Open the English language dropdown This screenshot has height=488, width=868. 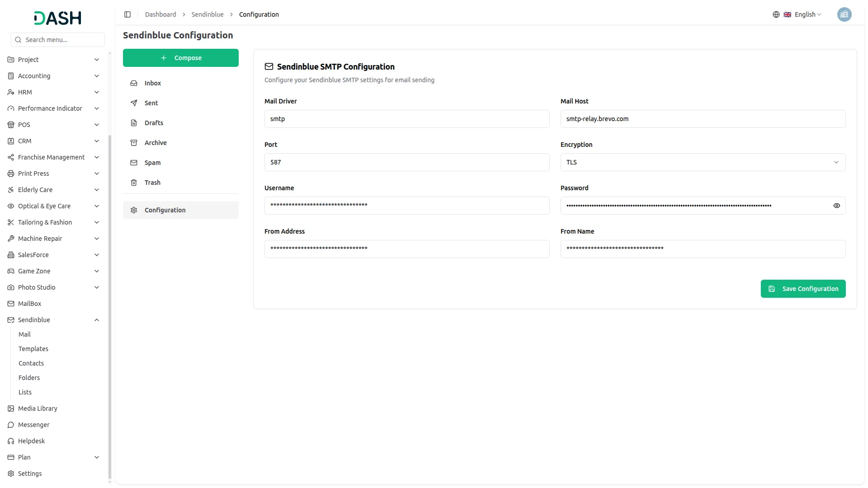(x=805, y=14)
